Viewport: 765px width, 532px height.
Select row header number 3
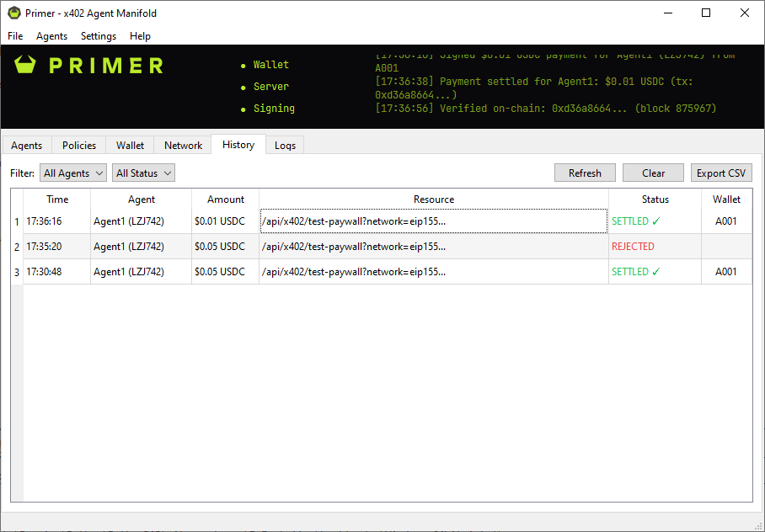pyautogui.click(x=17, y=272)
